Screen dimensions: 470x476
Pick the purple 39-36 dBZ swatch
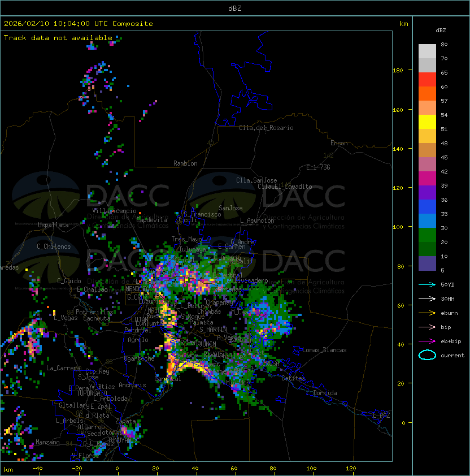[x=427, y=192]
